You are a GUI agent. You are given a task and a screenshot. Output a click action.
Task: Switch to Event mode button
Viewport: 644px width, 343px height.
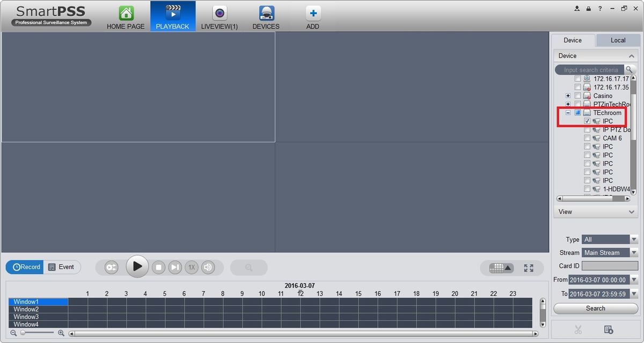62,267
